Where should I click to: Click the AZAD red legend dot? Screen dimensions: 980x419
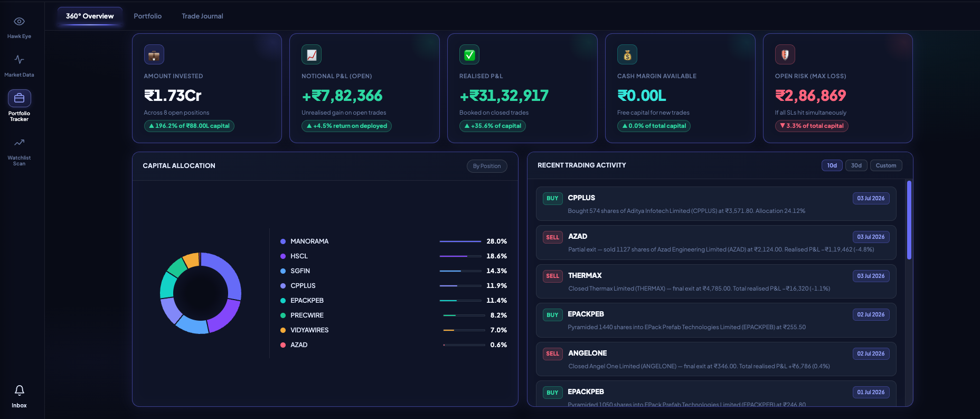(283, 345)
